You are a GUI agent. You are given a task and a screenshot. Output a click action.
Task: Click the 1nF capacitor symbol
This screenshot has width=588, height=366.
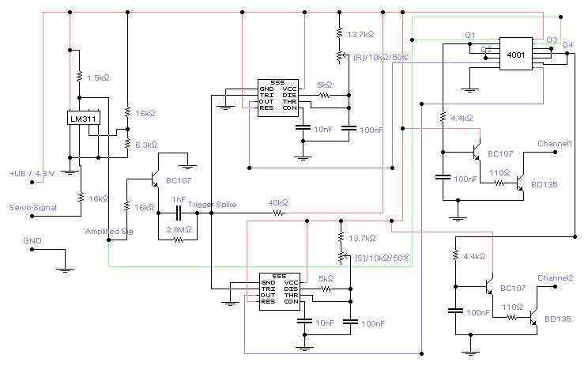coord(179,213)
